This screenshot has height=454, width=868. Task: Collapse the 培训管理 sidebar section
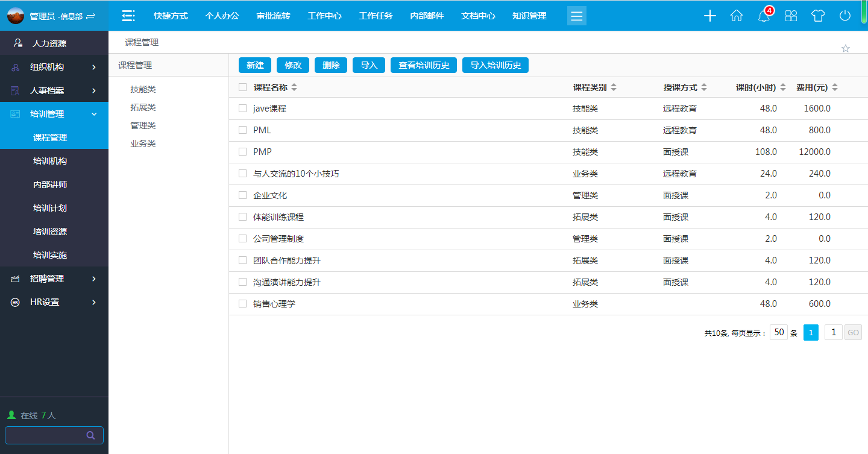click(94, 114)
